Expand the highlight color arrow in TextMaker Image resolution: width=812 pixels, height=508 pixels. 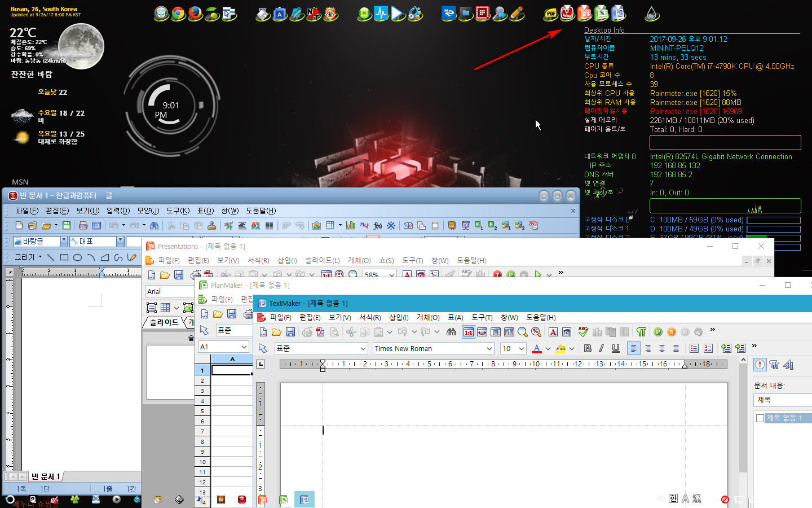572,348
